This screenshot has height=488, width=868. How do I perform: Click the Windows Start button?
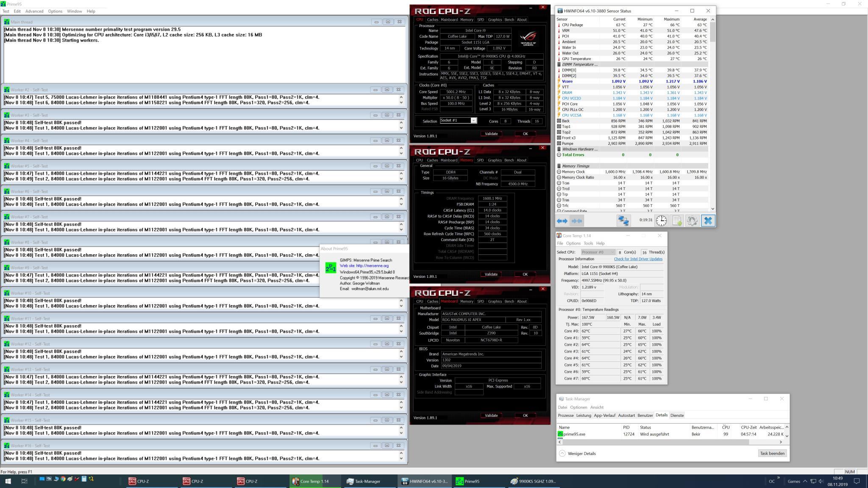[x=8, y=481]
